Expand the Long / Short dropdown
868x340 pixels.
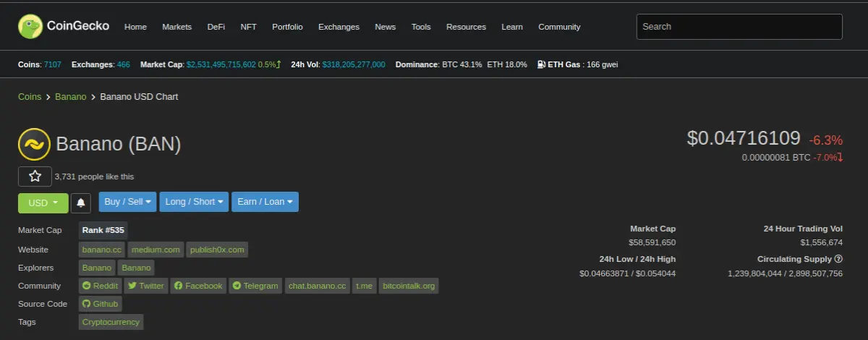pyautogui.click(x=194, y=202)
